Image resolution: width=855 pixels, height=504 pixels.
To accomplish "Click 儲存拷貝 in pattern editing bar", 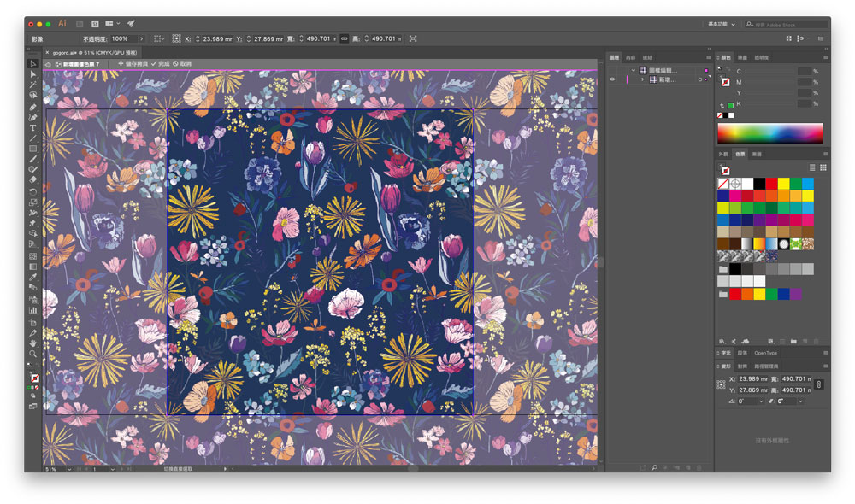I will [x=133, y=64].
